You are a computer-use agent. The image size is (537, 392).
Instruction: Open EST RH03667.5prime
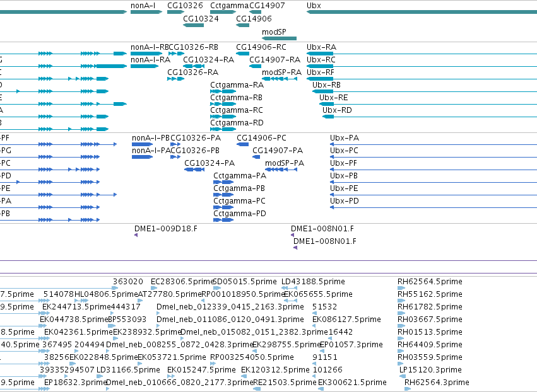(x=430, y=320)
